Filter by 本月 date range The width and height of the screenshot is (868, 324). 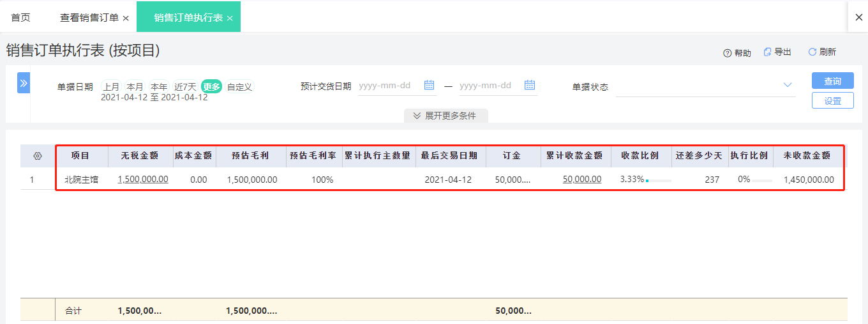[x=135, y=87]
